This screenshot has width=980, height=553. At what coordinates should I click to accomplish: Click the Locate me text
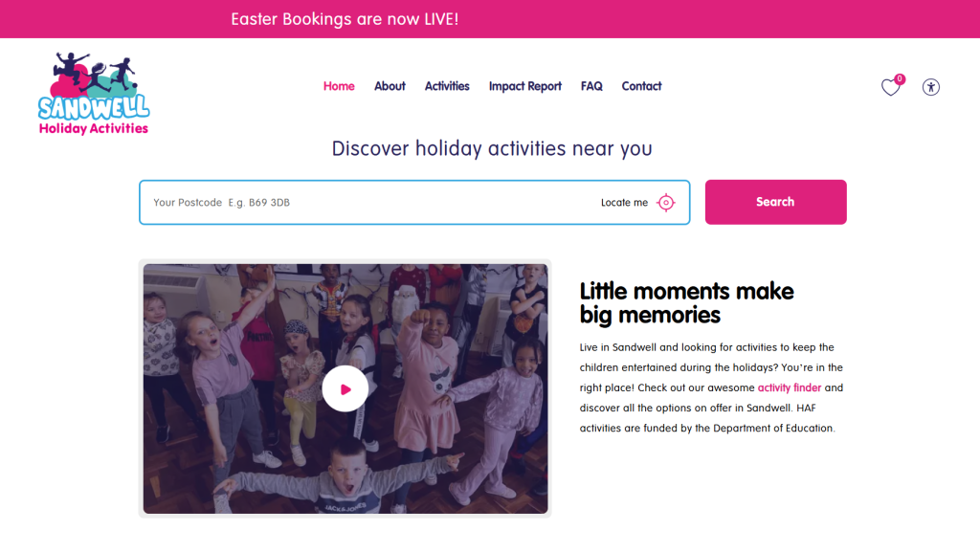point(624,203)
